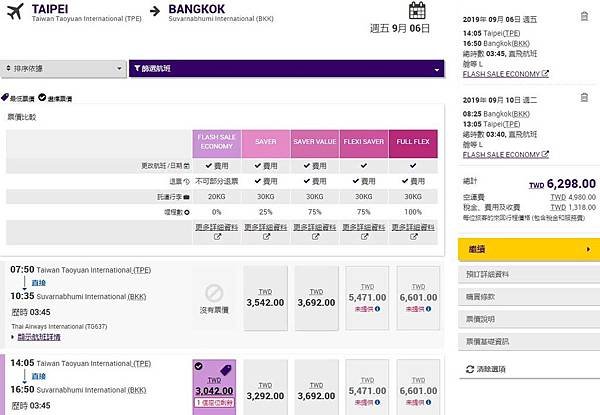Click Thai Airways International (TG637) text

(59, 326)
